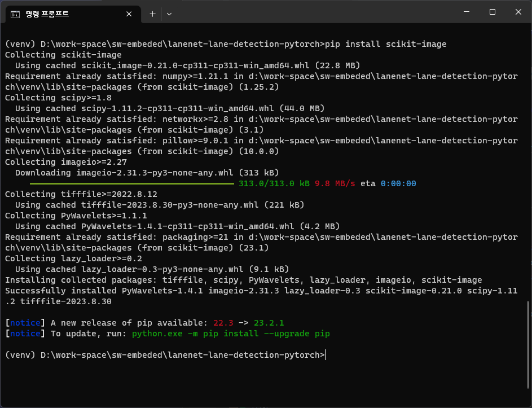Click old pip version '22.3' in red
The image size is (532, 408).
point(223,323)
